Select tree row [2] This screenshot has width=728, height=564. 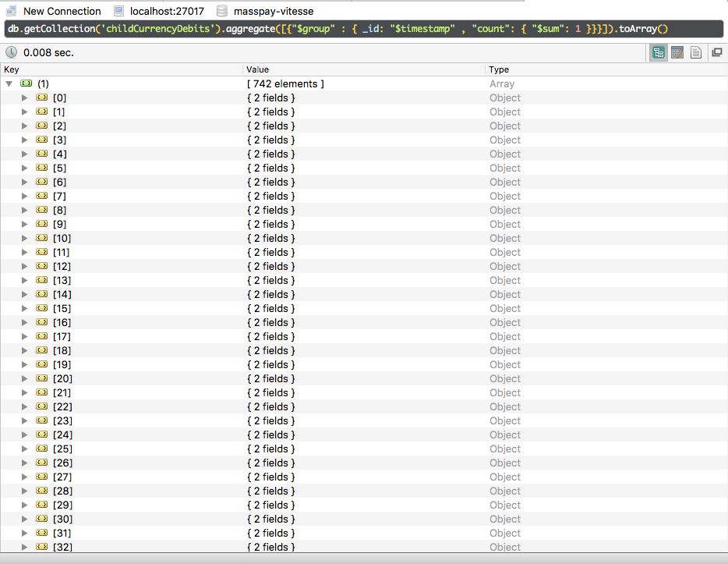[x=363, y=126]
